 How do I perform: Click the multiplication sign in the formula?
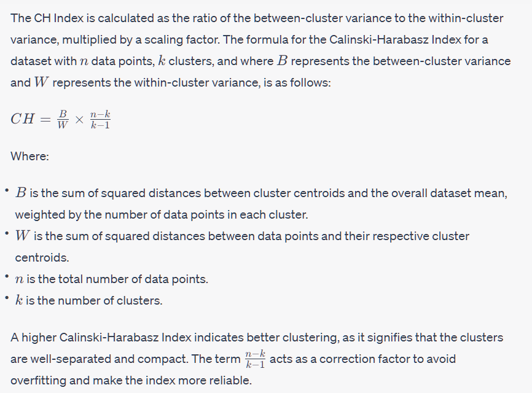(x=79, y=119)
